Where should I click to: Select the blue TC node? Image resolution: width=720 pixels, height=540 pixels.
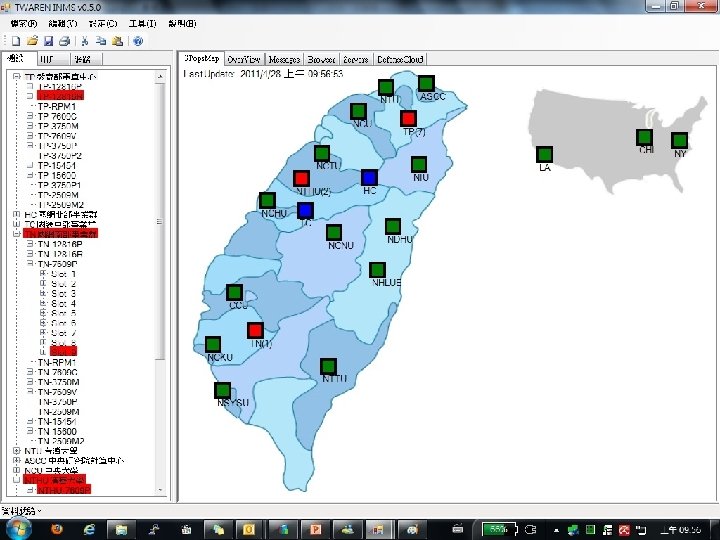point(305,211)
